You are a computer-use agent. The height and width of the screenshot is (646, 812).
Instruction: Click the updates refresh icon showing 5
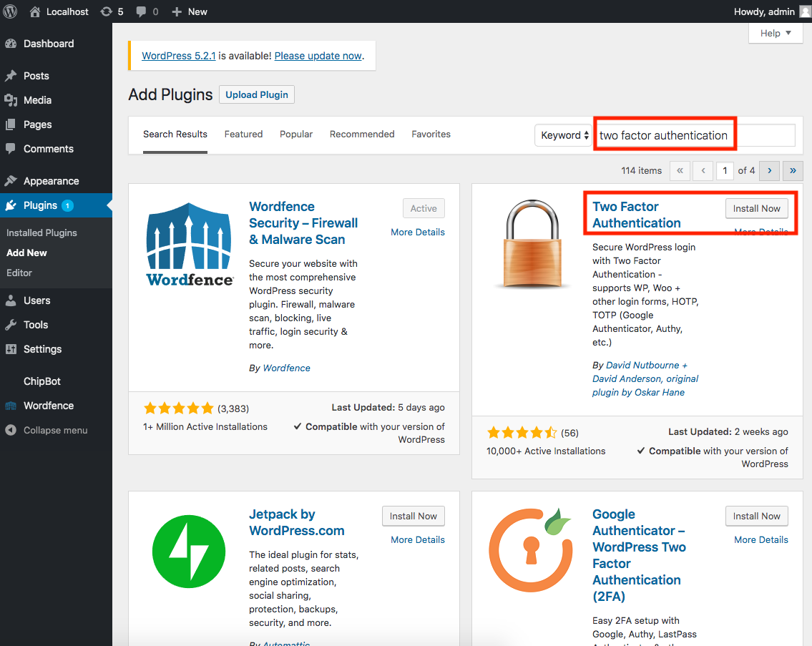[x=107, y=11]
